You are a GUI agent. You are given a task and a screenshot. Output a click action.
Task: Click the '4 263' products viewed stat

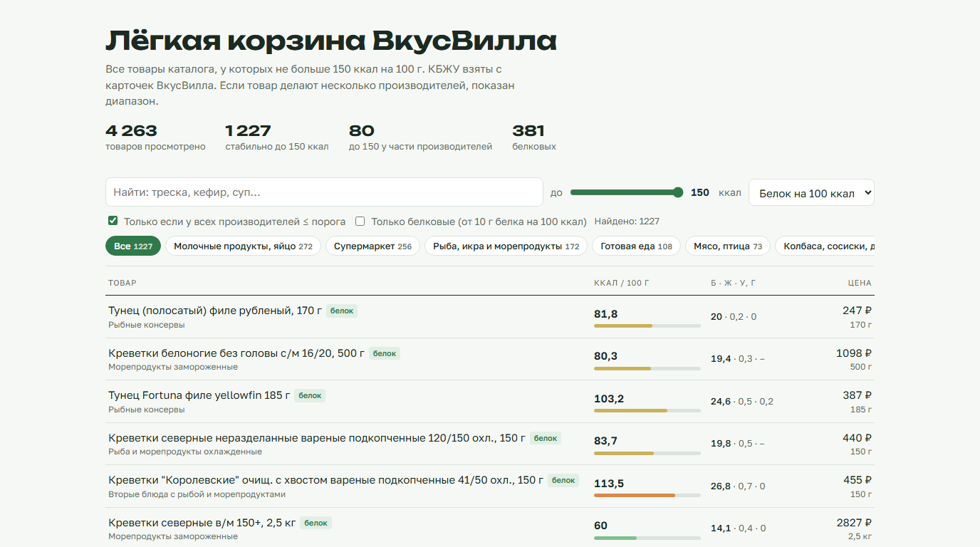click(131, 131)
